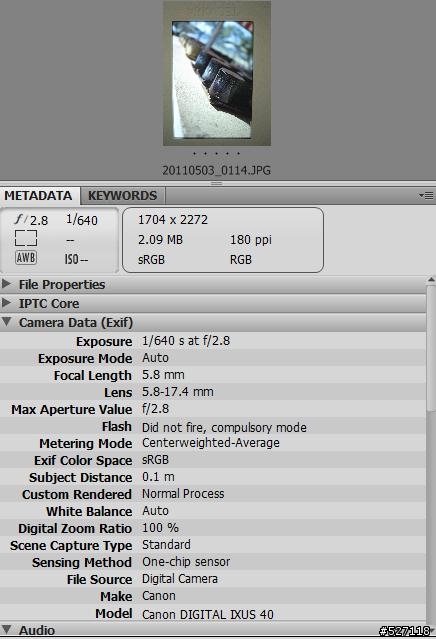This screenshot has height=639, width=436.
Task: Select the Sensing Method One-chip sensor value
Action: click(x=186, y=562)
